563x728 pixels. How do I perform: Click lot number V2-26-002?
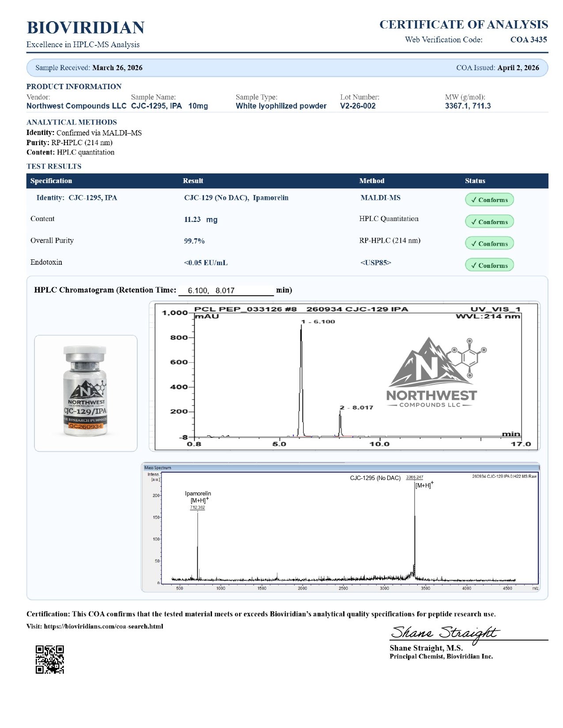point(358,106)
